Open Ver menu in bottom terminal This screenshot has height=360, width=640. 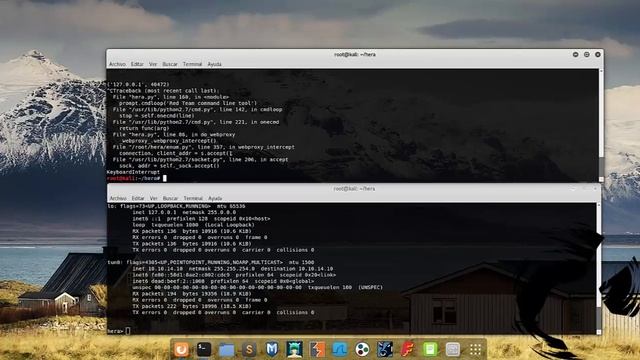pos(153,198)
